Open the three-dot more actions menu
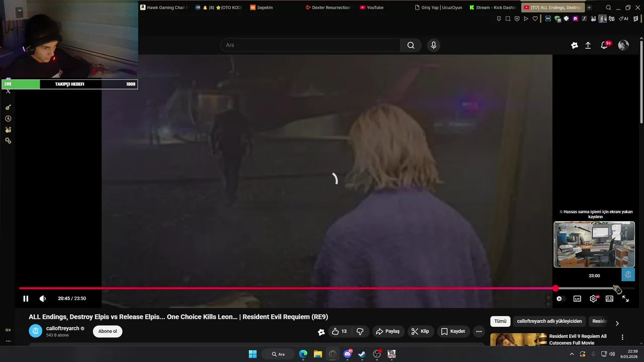 click(479, 331)
